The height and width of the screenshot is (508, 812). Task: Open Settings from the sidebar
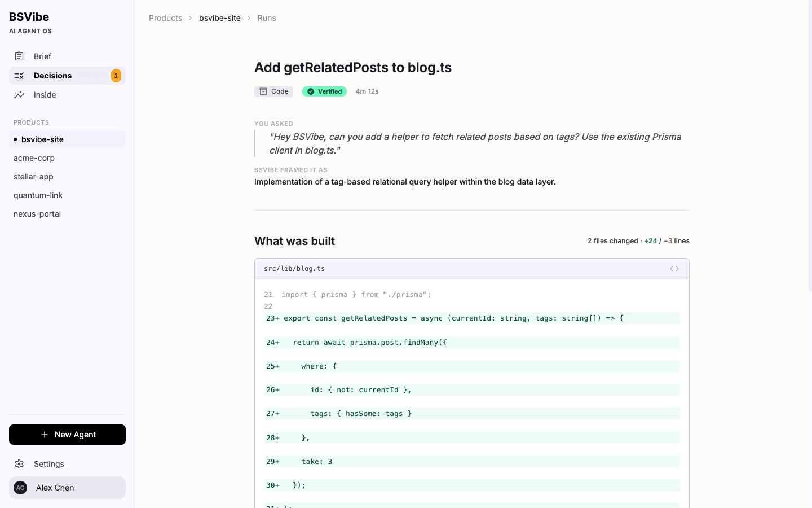click(x=67, y=464)
